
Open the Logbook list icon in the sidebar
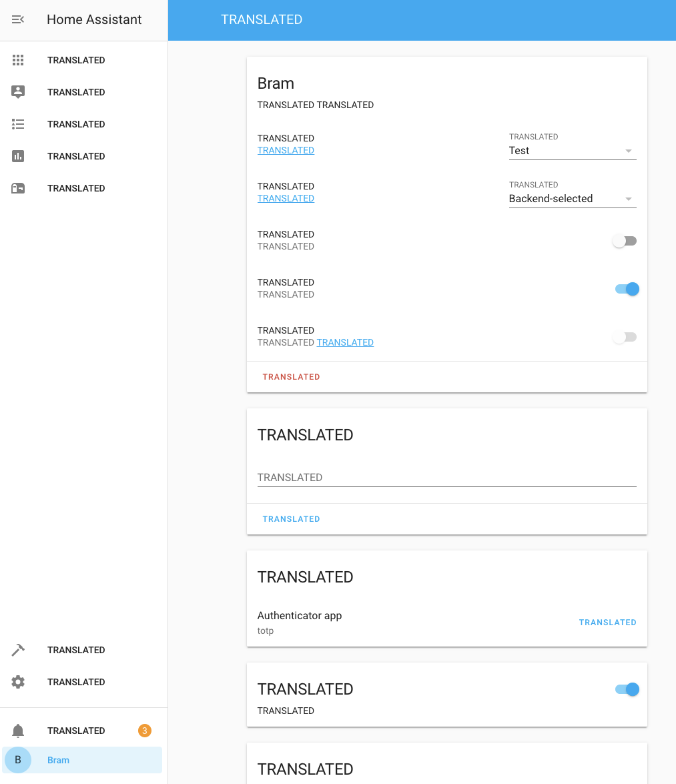click(x=17, y=124)
